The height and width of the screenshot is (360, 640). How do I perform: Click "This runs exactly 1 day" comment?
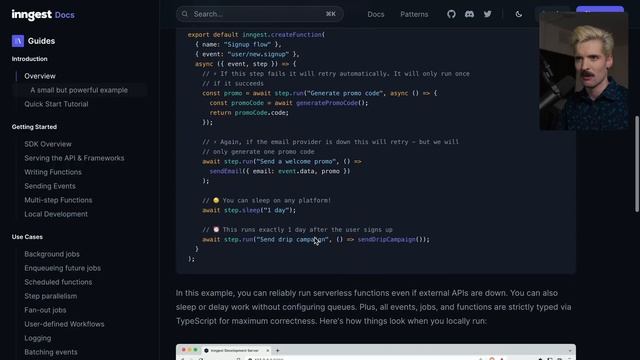pyautogui.click(x=298, y=230)
